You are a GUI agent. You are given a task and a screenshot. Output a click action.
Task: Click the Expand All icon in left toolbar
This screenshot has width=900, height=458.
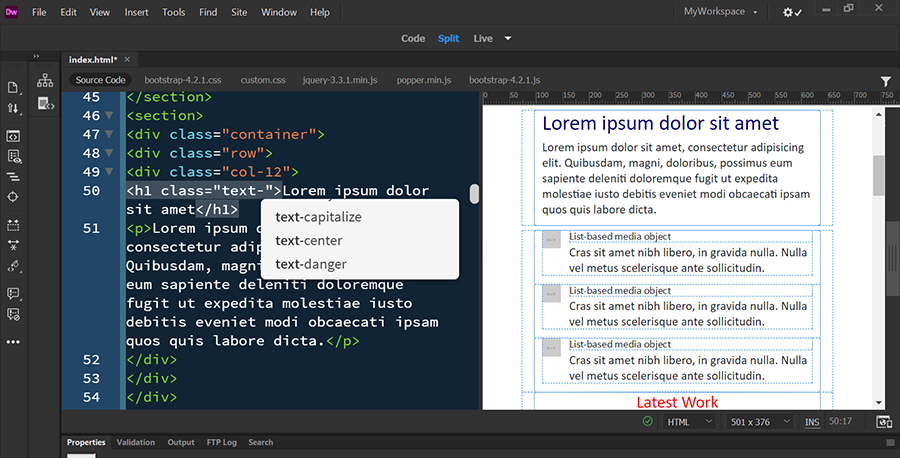13,225
